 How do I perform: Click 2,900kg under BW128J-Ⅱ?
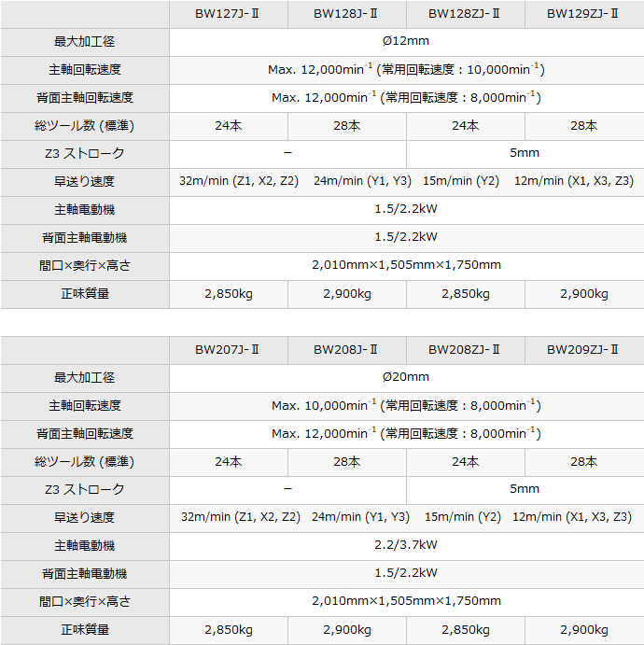(x=346, y=294)
